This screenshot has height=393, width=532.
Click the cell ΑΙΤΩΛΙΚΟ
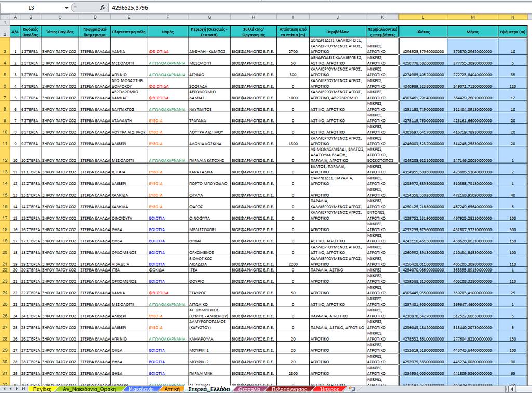coord(209,302)
